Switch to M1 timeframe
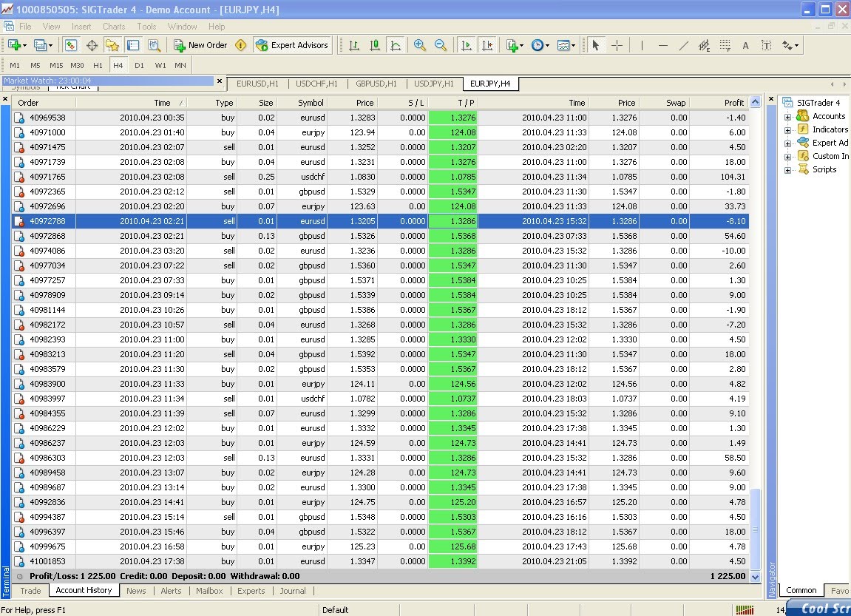The width and height of the screenshot is (851, 616). (x=15, y=65)
